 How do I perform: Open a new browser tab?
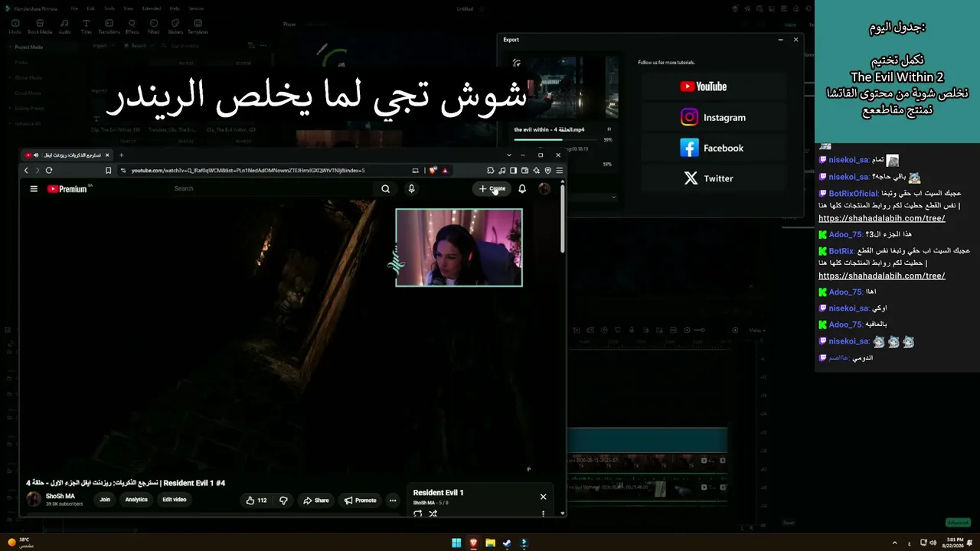click(x=121, y=155)
